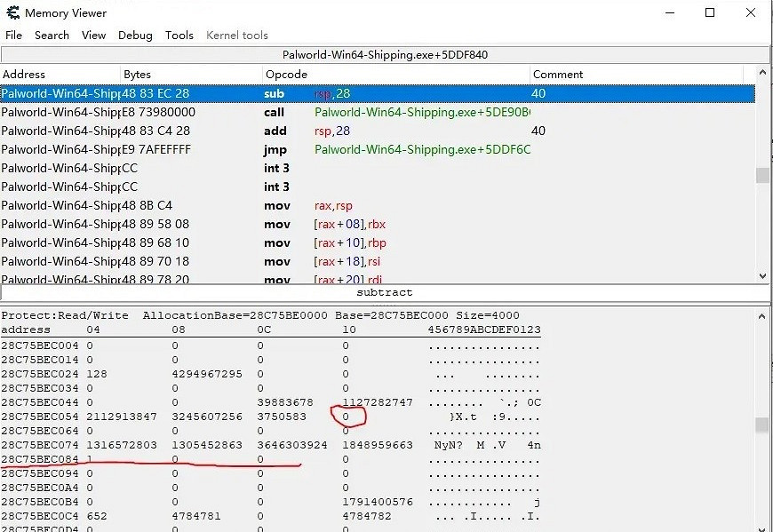
Task: Click the disassembler scrollbar down arrow
Action: click(762, 276)
